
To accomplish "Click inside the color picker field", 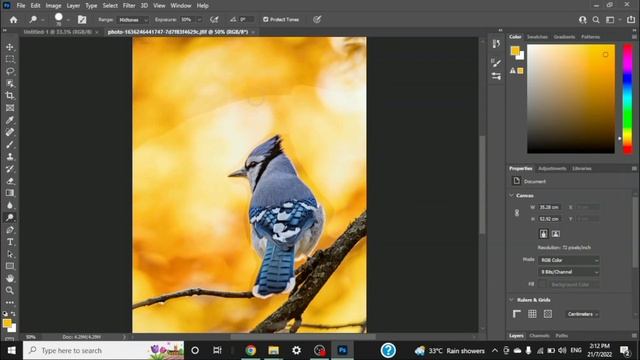I will pos(571,99).
